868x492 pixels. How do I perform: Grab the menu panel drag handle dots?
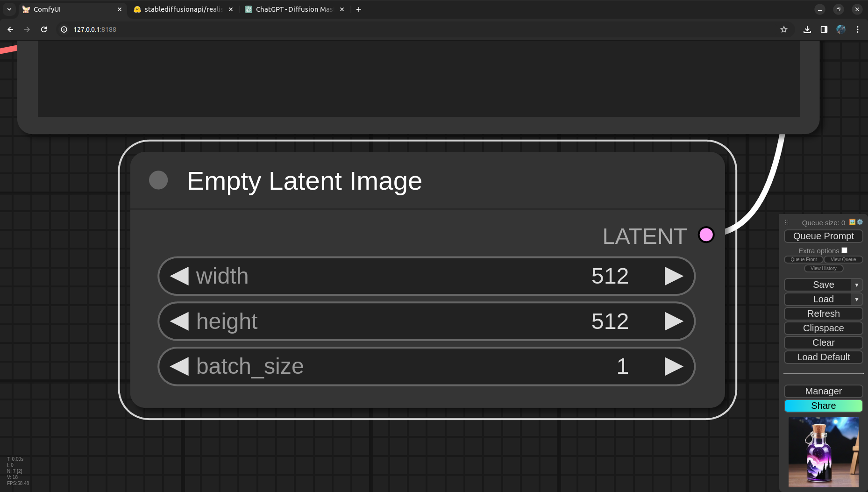787,223
